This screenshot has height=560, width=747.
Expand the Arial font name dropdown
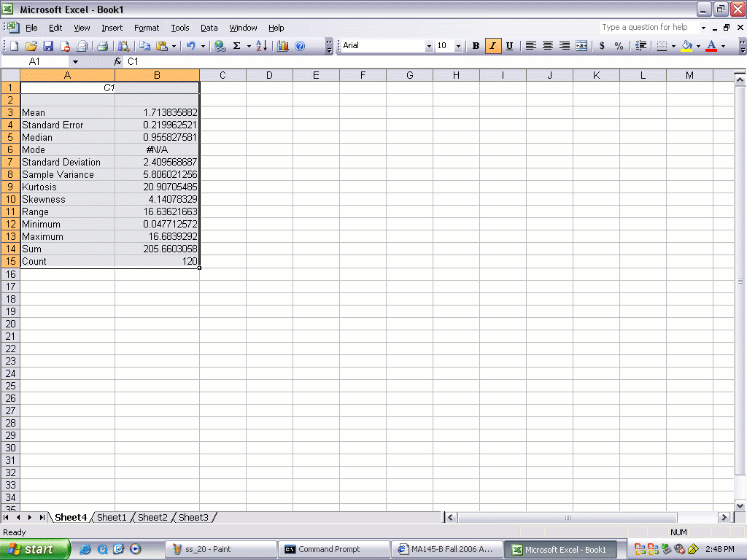[x=429, y=46]
